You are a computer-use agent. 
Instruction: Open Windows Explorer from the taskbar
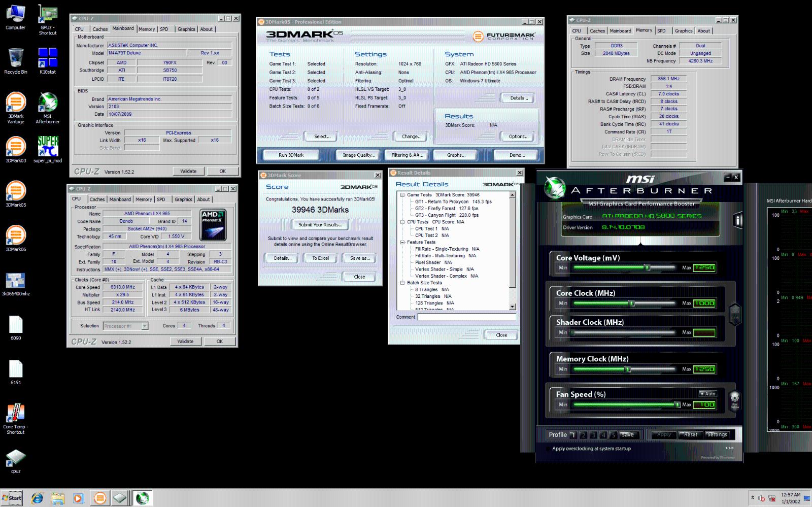[58, 498]
